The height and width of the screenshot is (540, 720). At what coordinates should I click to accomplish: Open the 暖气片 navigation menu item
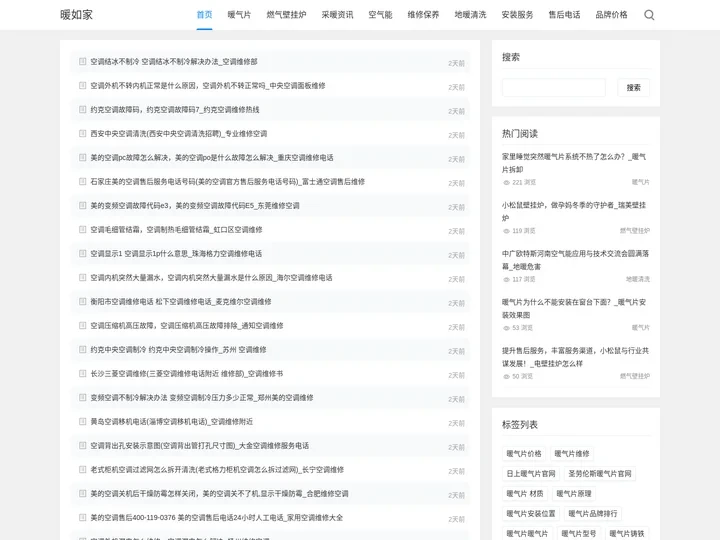click(x=239, y=15)
